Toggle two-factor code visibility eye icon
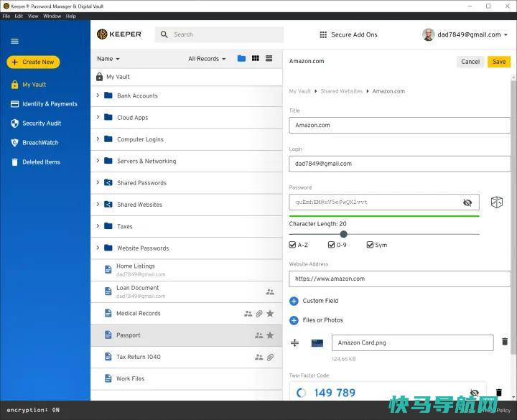Screen dimensions: 517x420 click(x=474, y=392)
